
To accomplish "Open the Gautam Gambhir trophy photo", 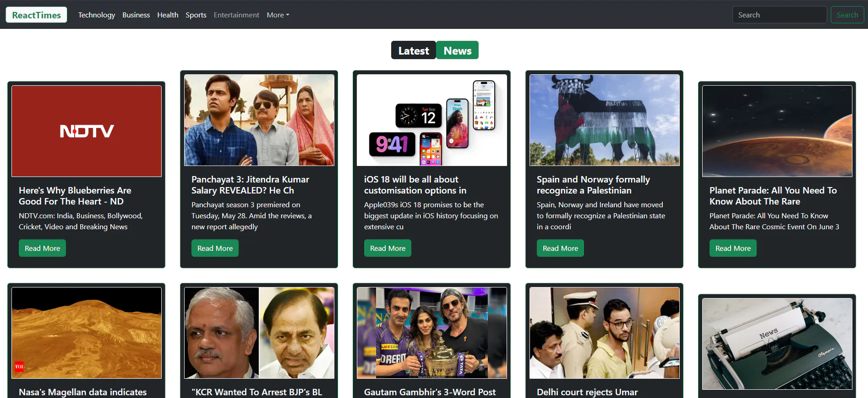I will click(432, 333).
